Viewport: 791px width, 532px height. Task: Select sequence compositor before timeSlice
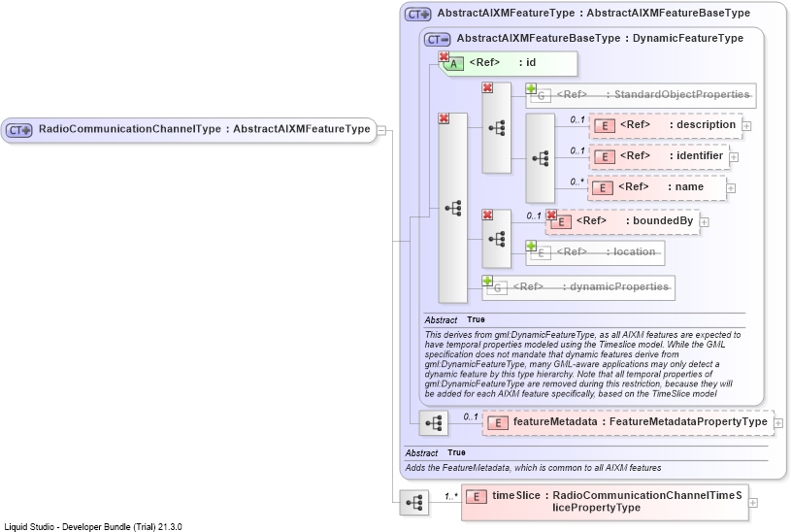pyautogui.click(x=414, y=503)
